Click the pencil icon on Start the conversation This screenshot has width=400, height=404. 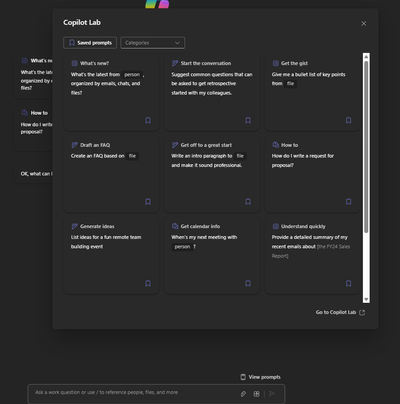tap(175, 63)
